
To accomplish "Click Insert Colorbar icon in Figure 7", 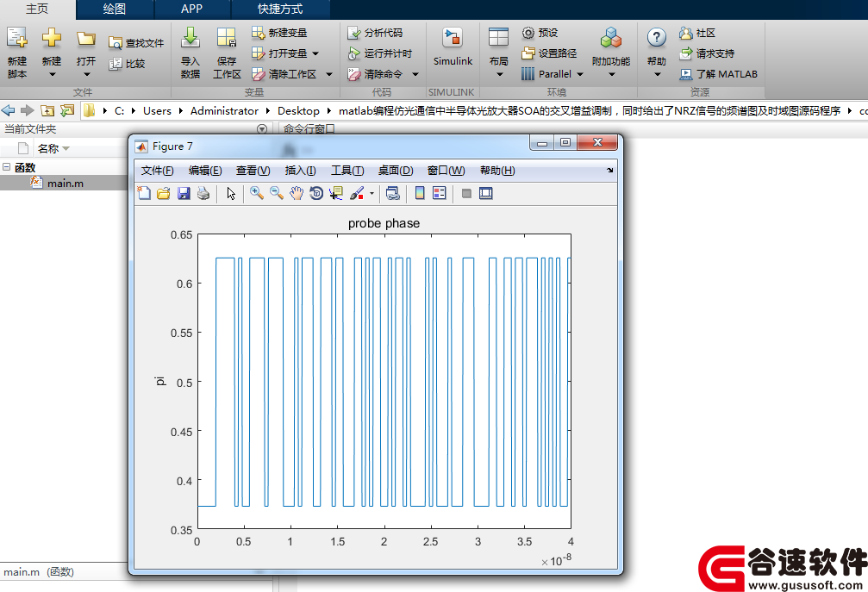I will click(420, 193).
